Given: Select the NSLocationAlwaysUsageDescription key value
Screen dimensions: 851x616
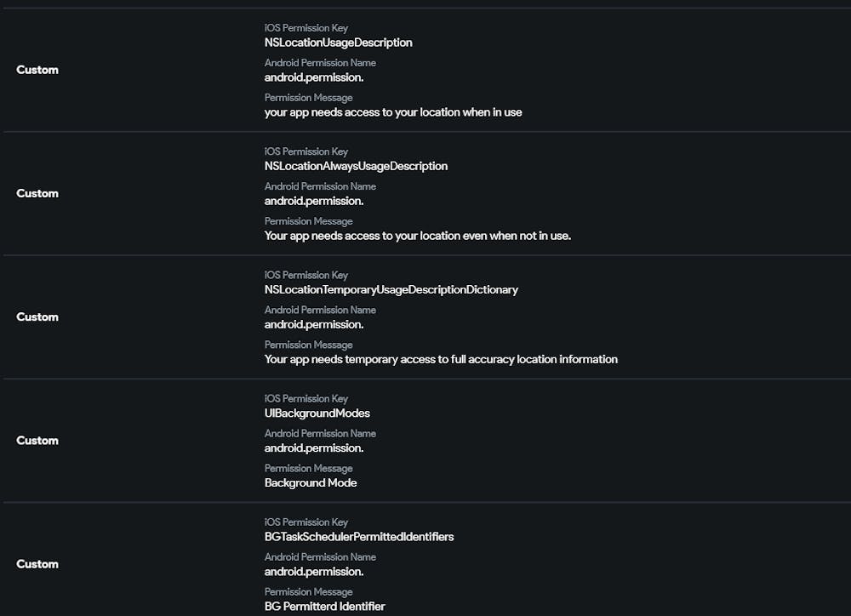Looking at the screenshot, I should [356, 166].
